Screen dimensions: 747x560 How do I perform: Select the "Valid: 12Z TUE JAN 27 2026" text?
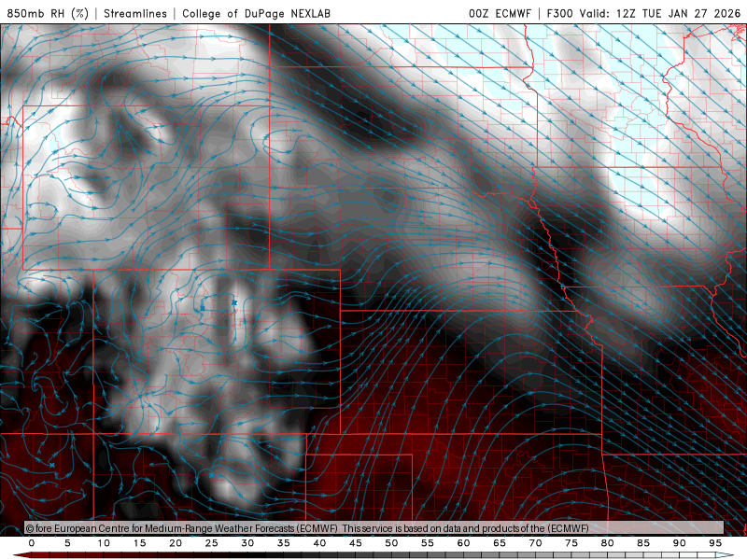[x=660, y=13]
